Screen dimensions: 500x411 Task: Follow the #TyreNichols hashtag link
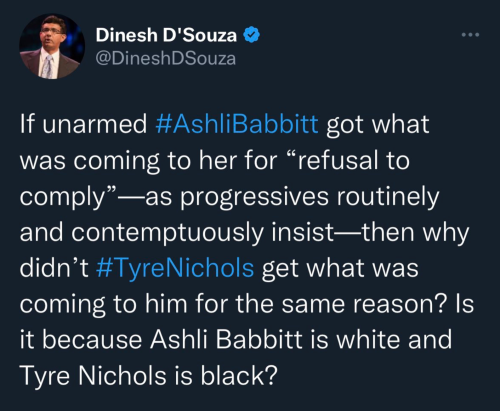(175, 268)
